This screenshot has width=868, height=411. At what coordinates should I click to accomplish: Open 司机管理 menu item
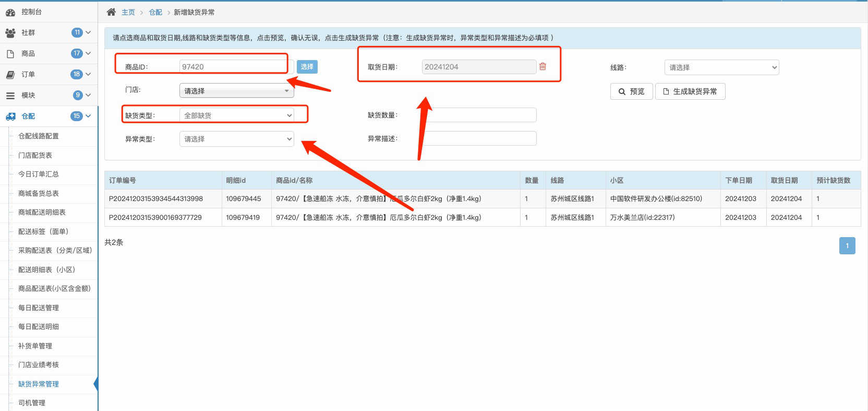click(32, 403)
